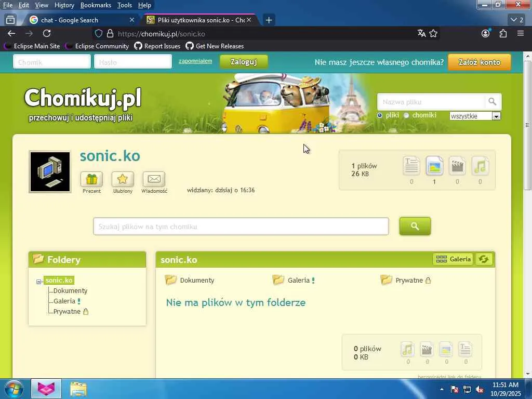The height and width of the screenshot is (399, 532).
Task: Open the History menu
Action: 64,5
